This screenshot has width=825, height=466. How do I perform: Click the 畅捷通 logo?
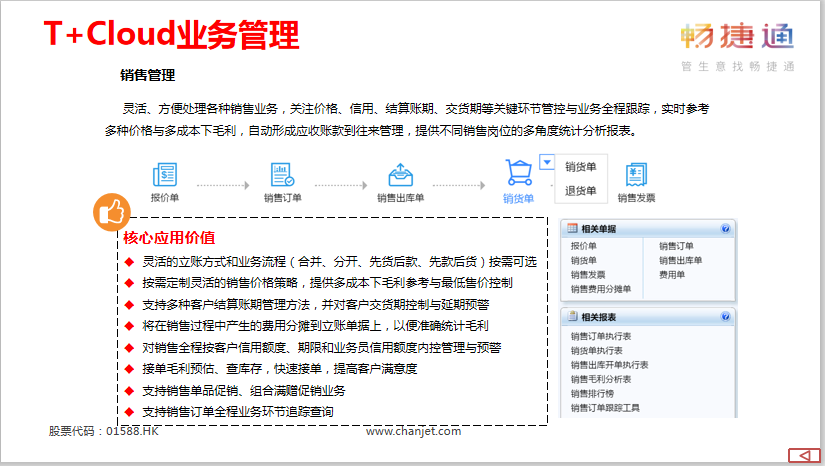[x=737, y=37]
